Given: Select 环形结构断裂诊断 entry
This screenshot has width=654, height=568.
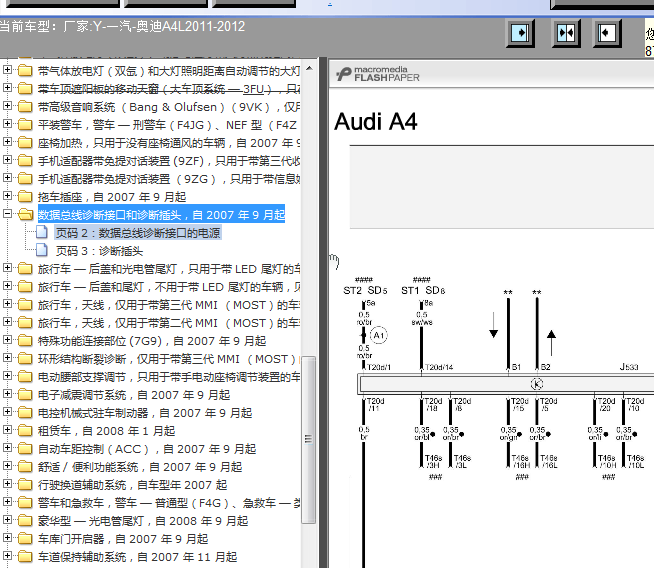Looking at the screenshot, I should point(169,359).
